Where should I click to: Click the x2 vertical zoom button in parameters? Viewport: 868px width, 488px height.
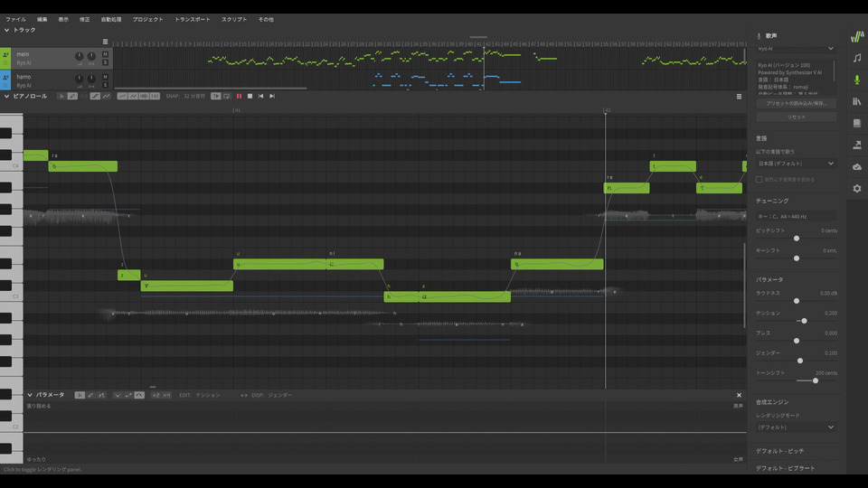pyautogui.click(x=156, y=395)
